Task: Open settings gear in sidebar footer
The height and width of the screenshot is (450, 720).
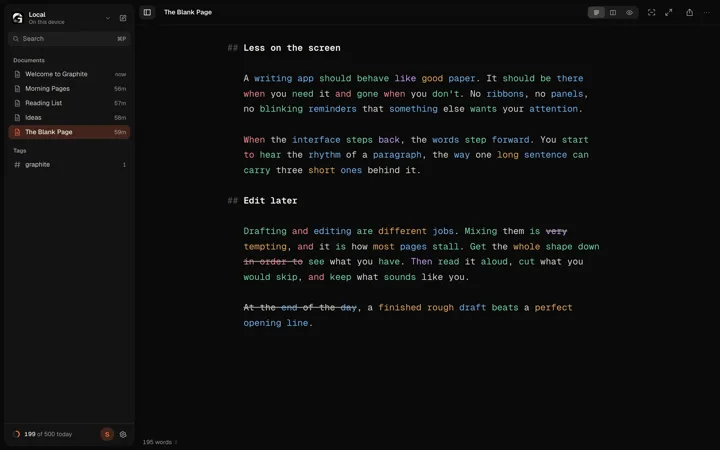Action: pos(123,434)
